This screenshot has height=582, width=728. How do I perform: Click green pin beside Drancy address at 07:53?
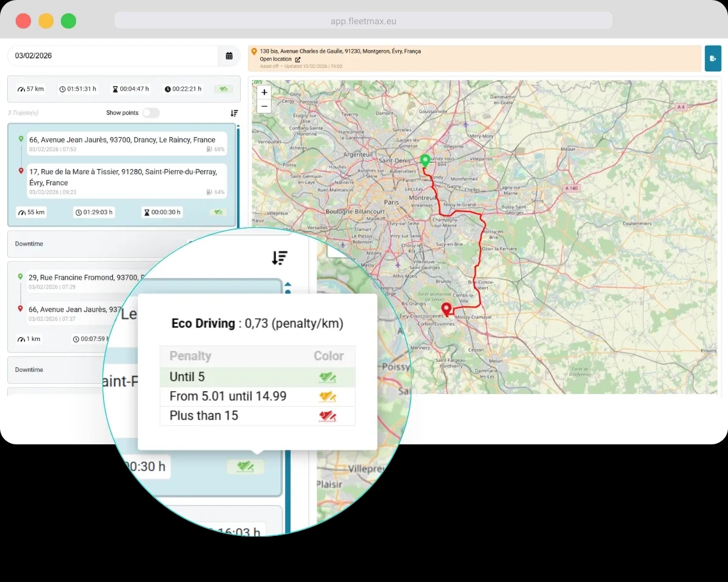[x=21, y=139]
